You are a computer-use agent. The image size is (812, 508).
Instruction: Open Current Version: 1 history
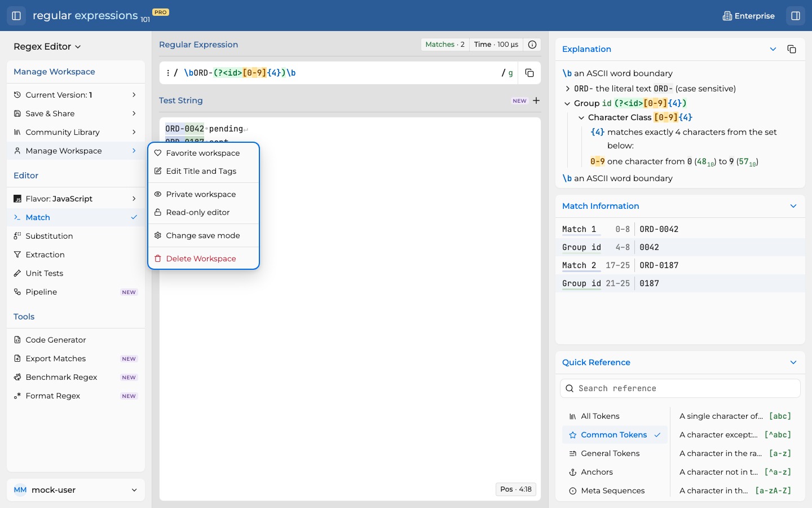76,95
